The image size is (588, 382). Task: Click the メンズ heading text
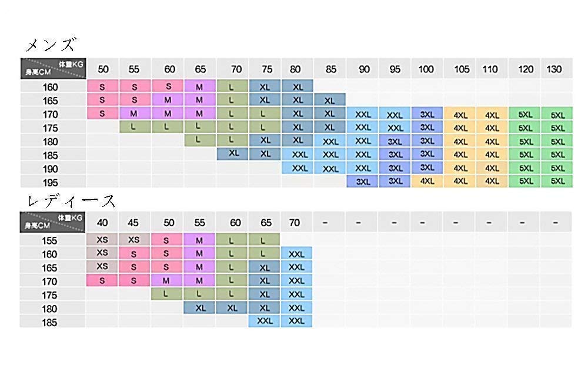point(51,45)
